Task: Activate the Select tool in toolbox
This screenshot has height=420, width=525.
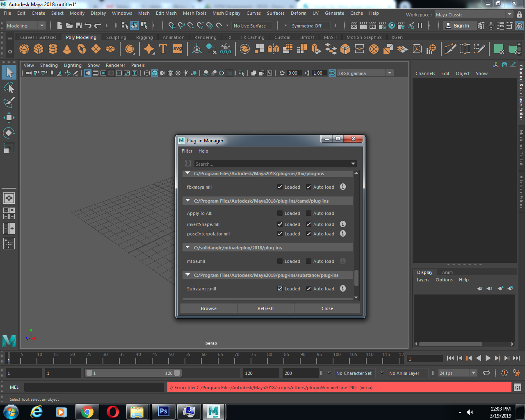Action: point(9,73)
